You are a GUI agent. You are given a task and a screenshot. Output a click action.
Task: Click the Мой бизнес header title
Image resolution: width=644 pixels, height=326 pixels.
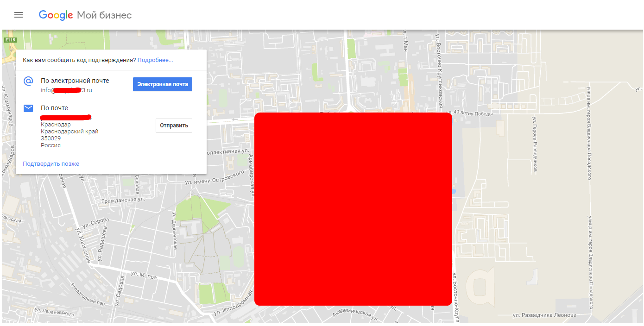click(x=104, y=15)
